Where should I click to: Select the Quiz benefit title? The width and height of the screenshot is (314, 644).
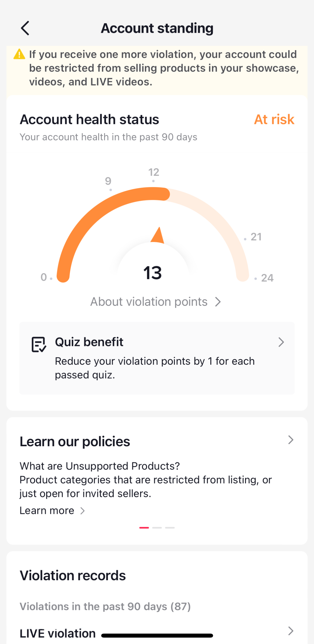pos(89,342)
